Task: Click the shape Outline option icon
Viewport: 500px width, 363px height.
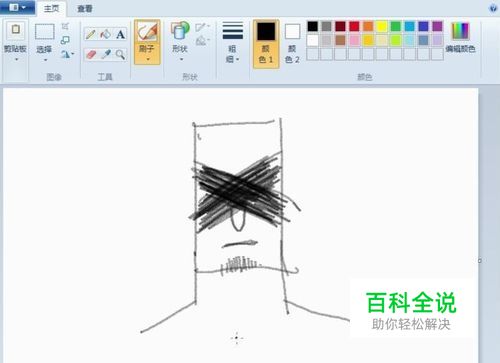Action: point(201,27)
